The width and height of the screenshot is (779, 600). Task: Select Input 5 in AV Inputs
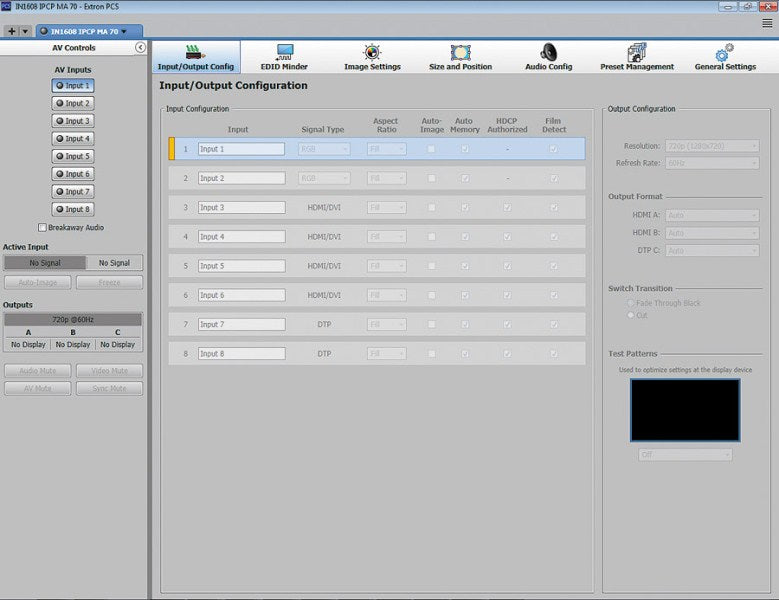[x=73, y=156]
